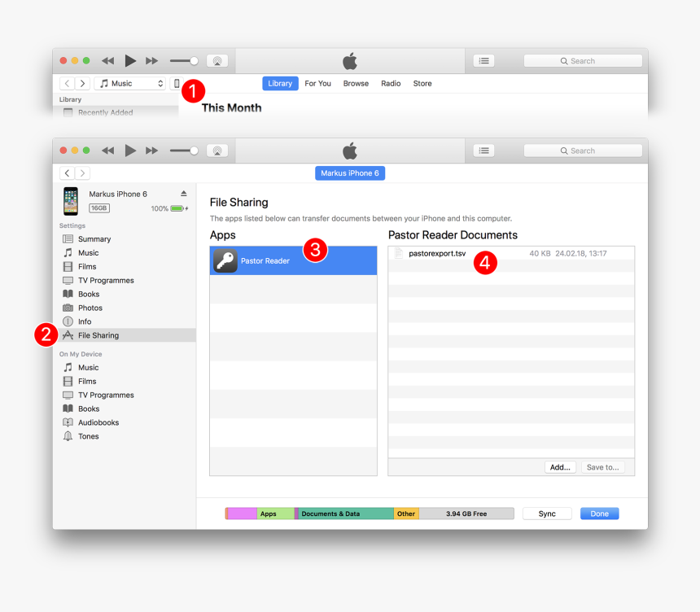Open the Music media type dropdown

(x=129, y=83)
